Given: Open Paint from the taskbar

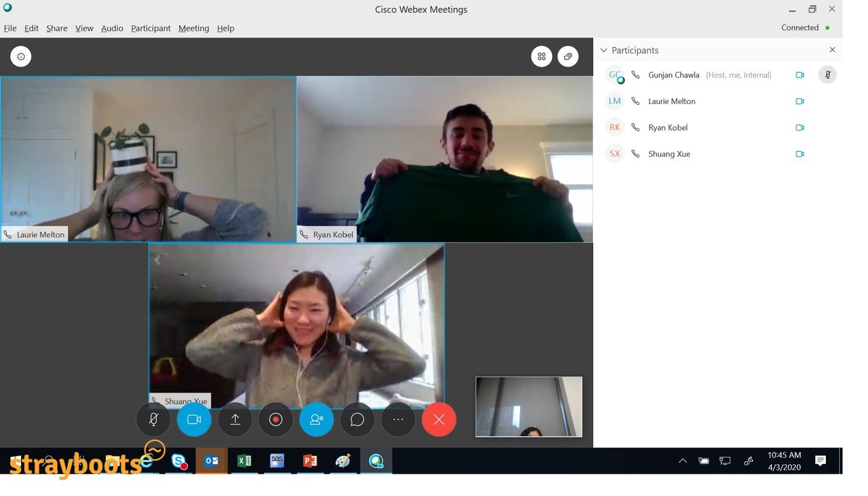Looking at the screenshot, I should click(343, 461).
